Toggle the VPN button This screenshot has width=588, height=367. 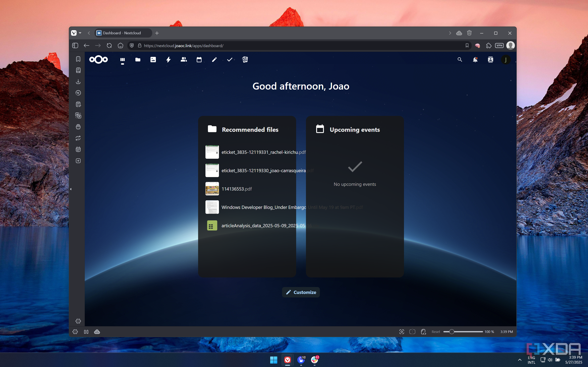(x=499, y=45)
